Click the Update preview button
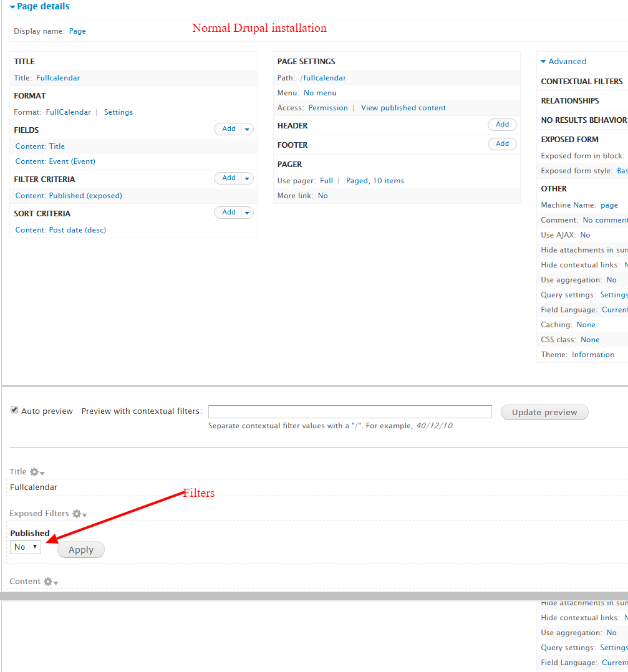 click(544, 412)
